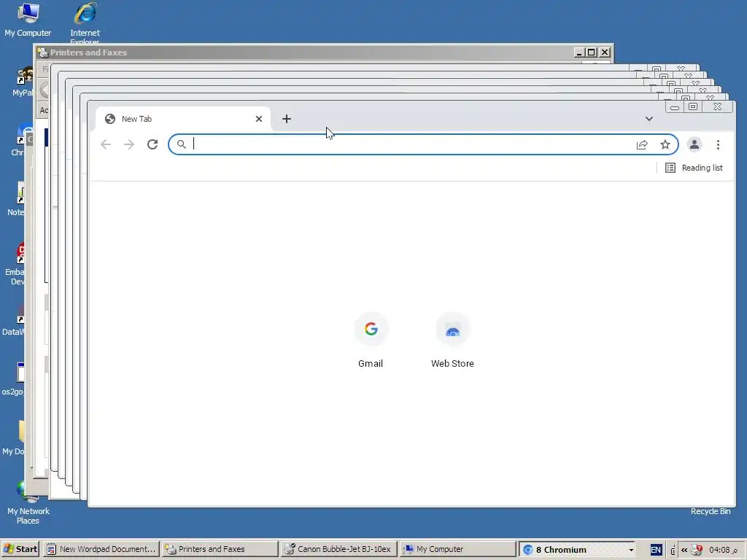The image size is (747, 560).
Task: Reload the page in Chromium
Action: point(152,144)
